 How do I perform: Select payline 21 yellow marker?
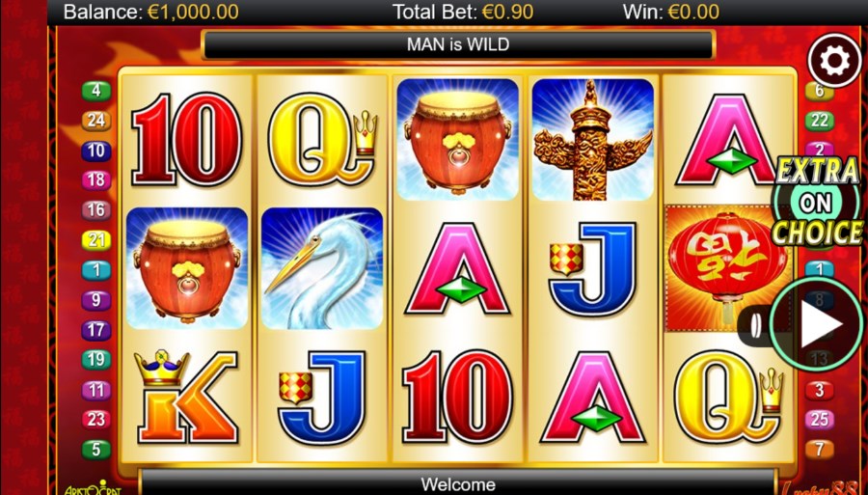tap(96, 239)
